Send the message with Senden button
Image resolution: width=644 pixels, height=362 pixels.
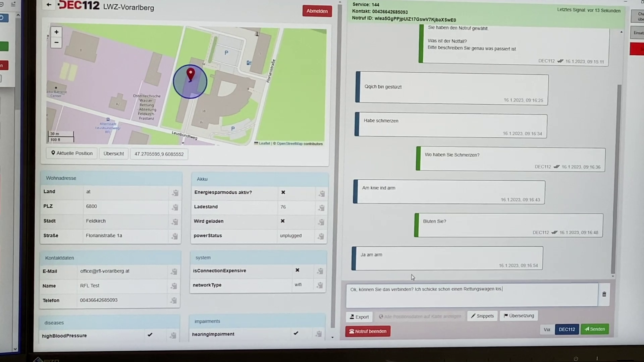tap(595, 329)
